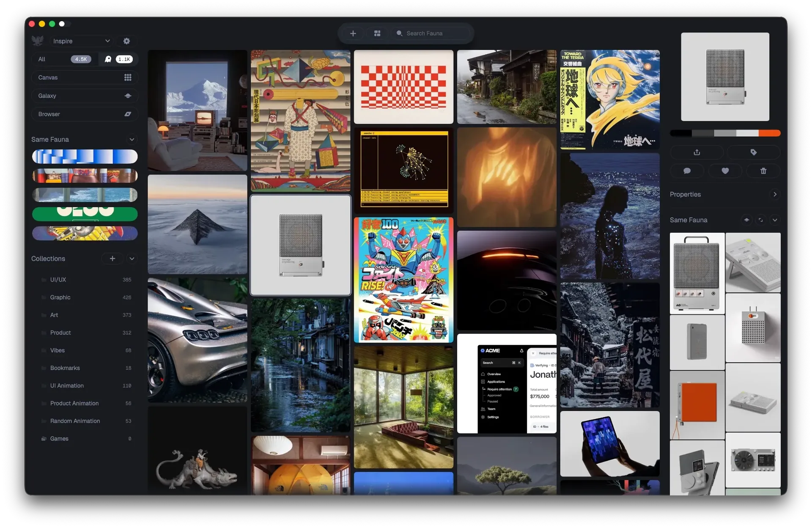Screen dimensions: 812x528
Task: Open the Vibes collection
Action: coord(85,350)
